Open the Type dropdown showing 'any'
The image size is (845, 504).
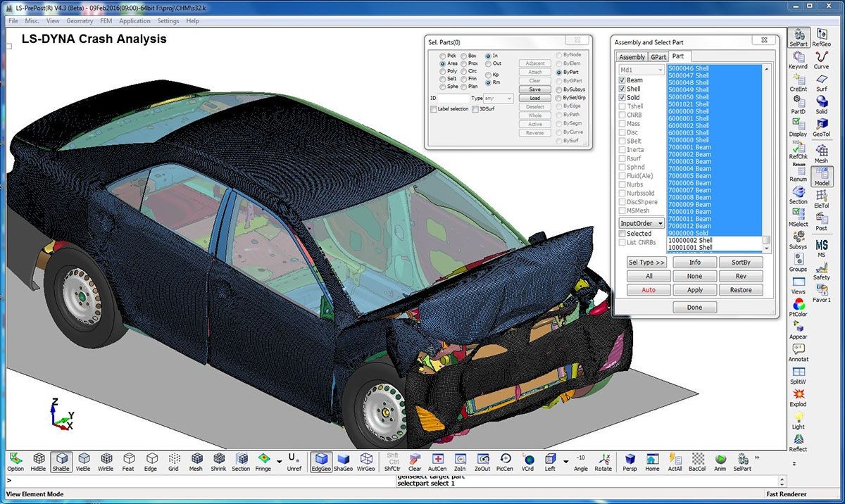pyautogui.click(x=499, y=99)
